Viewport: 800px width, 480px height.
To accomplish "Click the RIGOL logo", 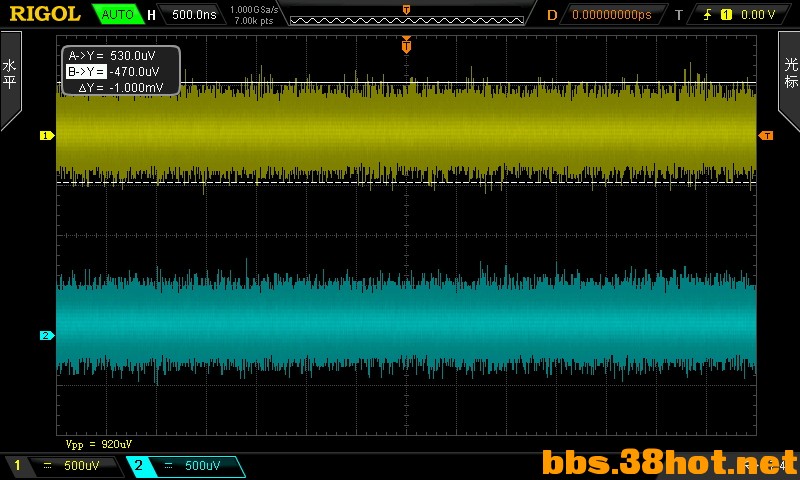I will pos(45,14).
